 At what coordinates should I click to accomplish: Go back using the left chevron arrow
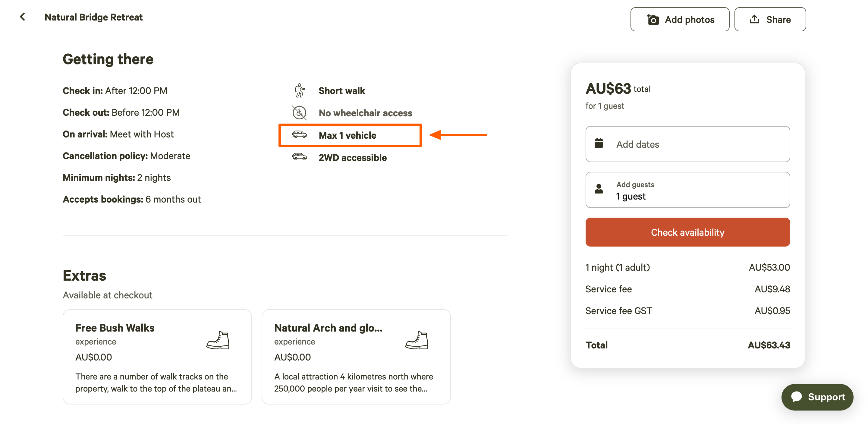[x=22, y=17]
